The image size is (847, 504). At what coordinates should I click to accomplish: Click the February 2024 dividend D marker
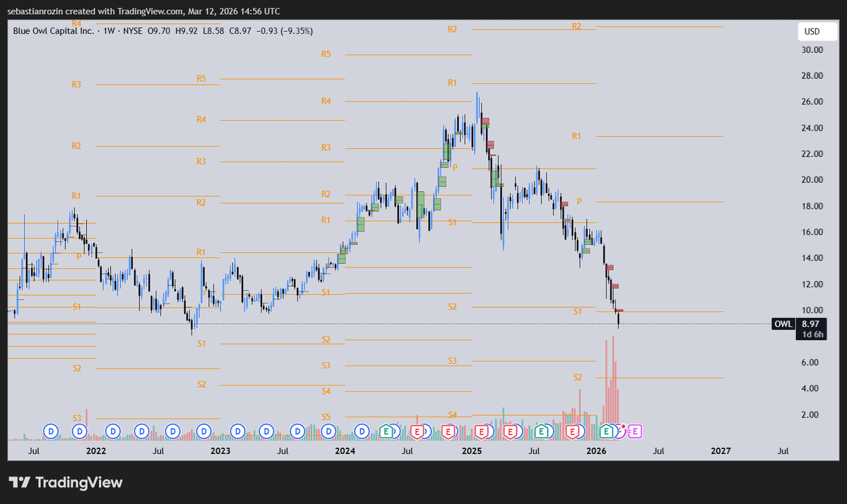pyautogui.click(x=362, y=431)
